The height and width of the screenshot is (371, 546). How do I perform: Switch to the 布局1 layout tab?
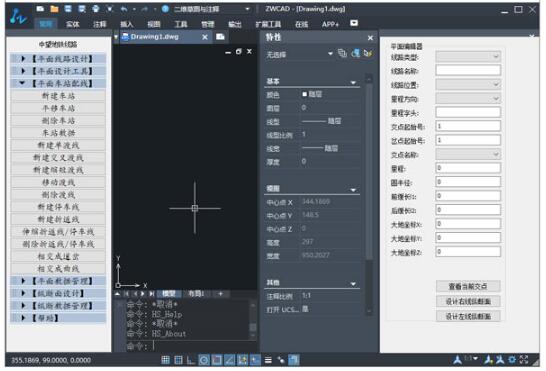[196, 294]
